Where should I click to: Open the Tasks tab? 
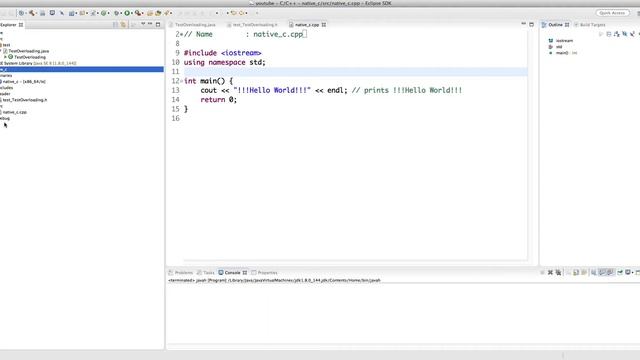tap(208, 273)
